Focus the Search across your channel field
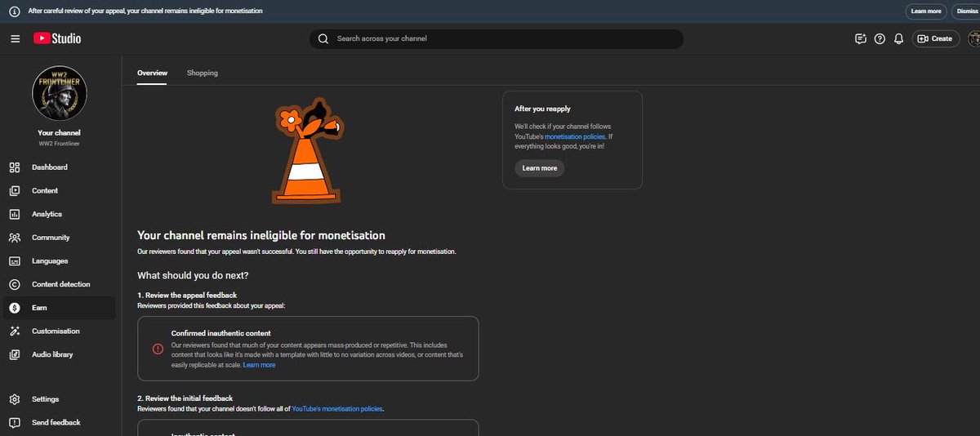 [x=496, y=38]
